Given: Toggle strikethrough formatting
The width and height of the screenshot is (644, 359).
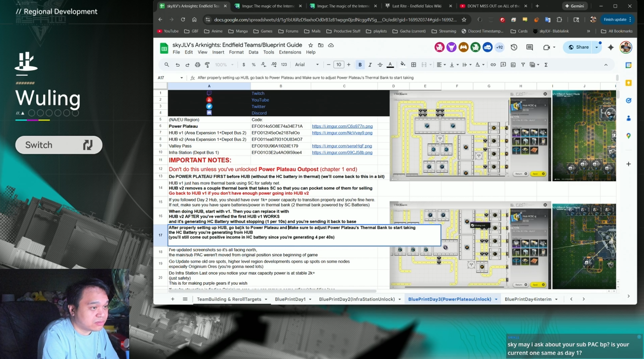Looking at the screenshot, I should [380, 65].
